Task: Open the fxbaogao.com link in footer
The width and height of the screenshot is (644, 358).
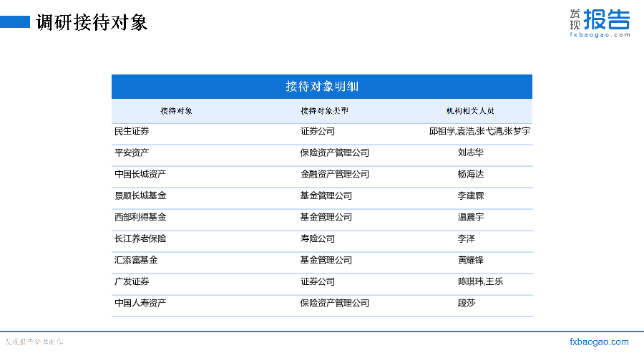Action: click(x=599, y=342)
